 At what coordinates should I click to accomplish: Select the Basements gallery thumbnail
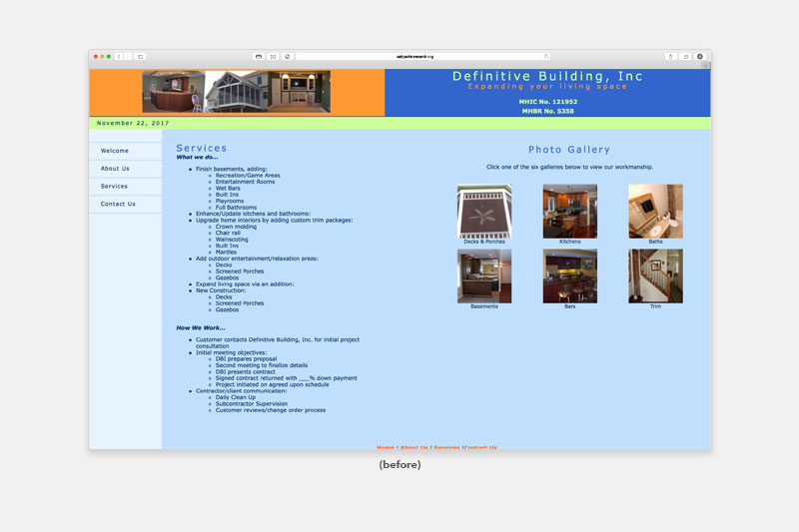(484, 275)
